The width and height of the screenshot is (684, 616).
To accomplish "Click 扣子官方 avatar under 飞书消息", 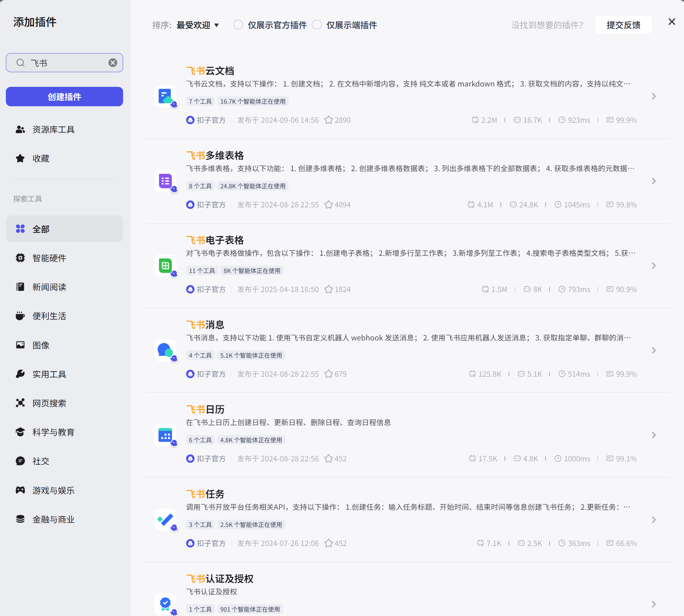I will (x=190, y=374).
